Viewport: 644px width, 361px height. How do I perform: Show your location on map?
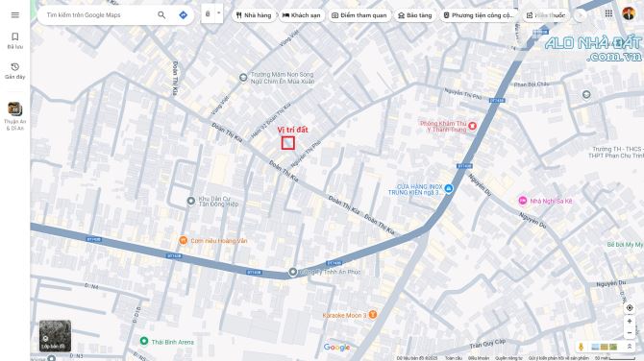coord(630,307)
